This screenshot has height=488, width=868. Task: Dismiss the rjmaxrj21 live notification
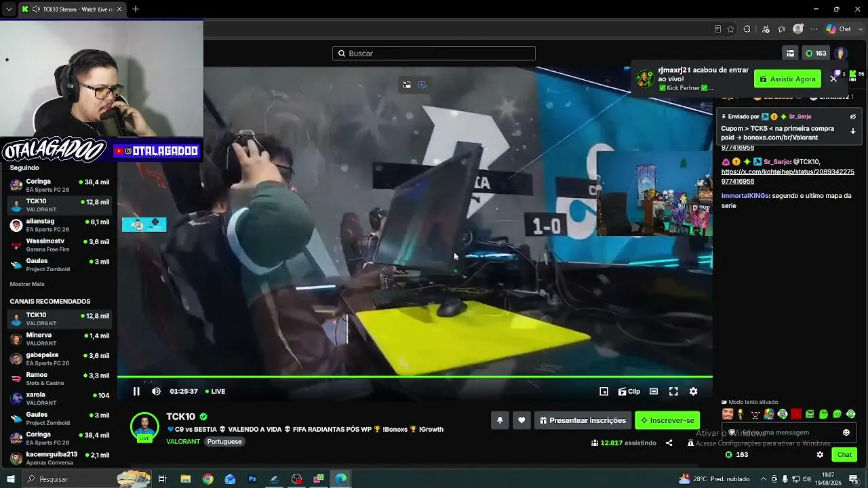[833, 79]
